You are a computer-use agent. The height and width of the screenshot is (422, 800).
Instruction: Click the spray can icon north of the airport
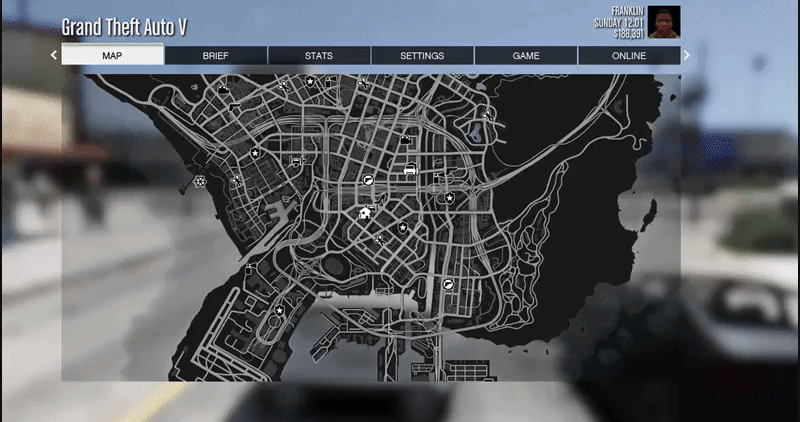click(249, 268)
